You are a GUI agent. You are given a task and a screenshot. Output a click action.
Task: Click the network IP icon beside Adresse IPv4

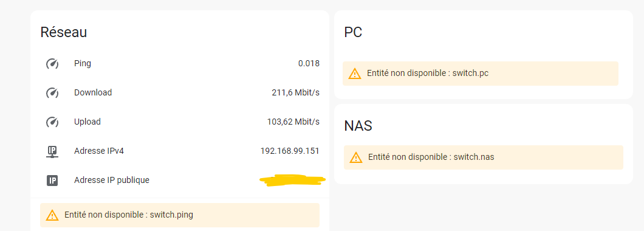(x=52, y=151)
